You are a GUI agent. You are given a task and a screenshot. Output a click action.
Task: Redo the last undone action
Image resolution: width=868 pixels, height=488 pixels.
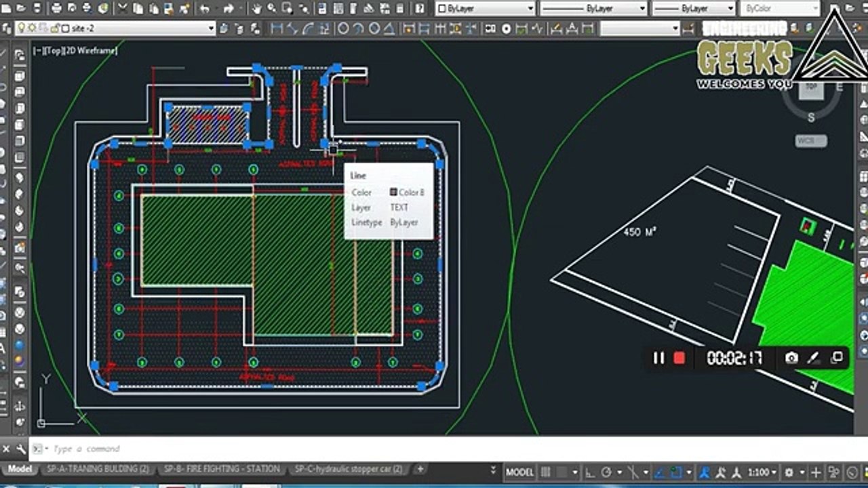pyautogui.click(x=229, y=9)
